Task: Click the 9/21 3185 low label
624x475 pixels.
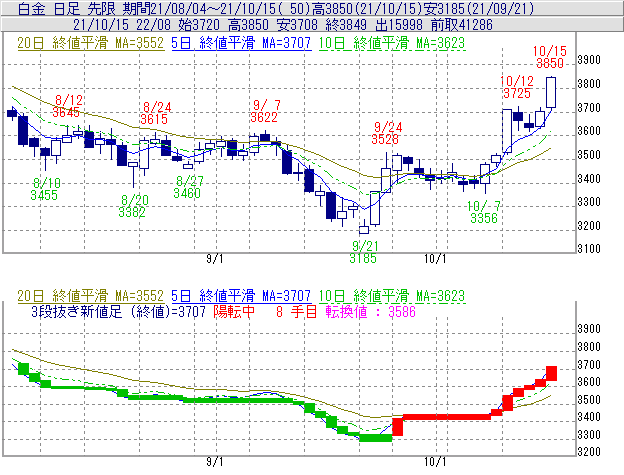Action: pyautogui.click(x=364, y=252)
